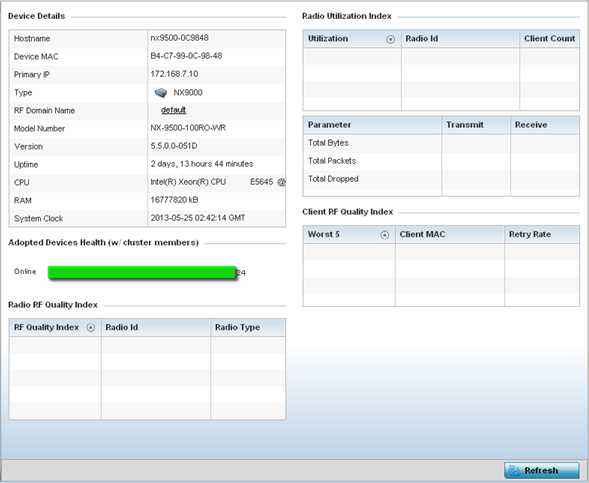Click the green Online devices health bar
This screenshot has height=483, width=589.
(142, 272)
